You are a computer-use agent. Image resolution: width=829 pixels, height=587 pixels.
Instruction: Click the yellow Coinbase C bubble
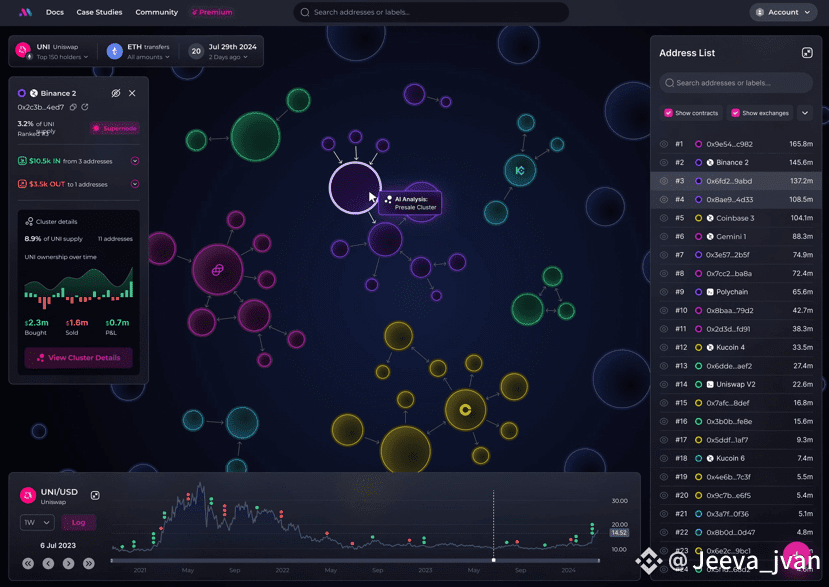(465, 410)
